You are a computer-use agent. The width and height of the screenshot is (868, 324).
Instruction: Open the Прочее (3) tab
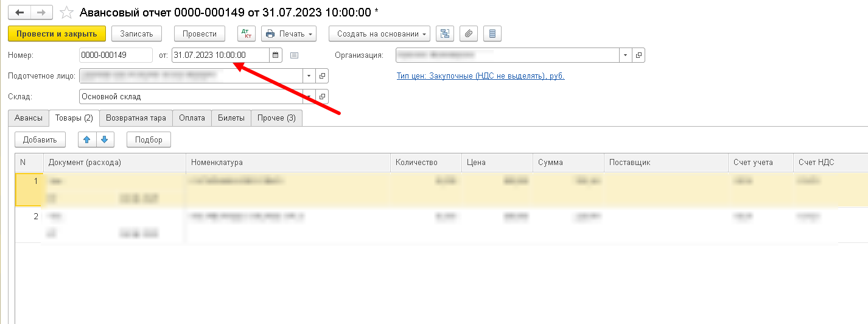[276, 118]
